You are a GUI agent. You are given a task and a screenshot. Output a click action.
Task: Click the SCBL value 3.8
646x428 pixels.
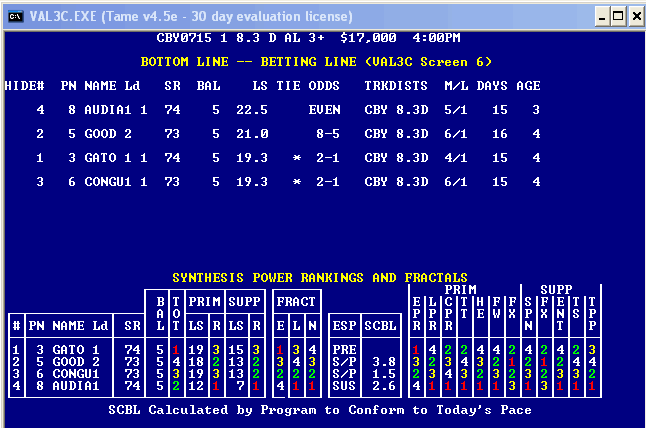point(384,362)
